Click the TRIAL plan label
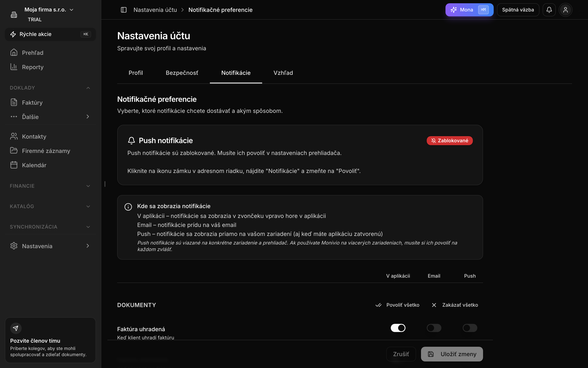This screenshot has width=588, height=368. pyautogui.click(x=35, y=19)
